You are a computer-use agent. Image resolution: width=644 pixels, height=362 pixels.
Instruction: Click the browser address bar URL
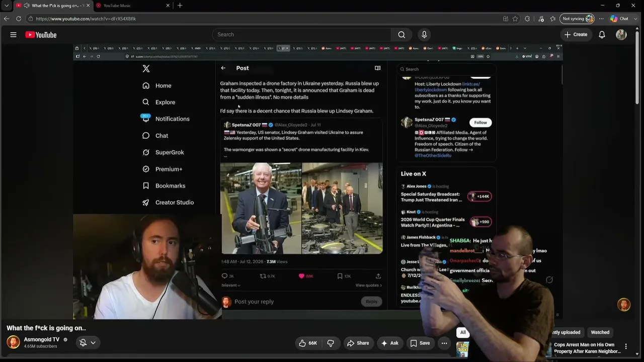click(x=86, y=19)
